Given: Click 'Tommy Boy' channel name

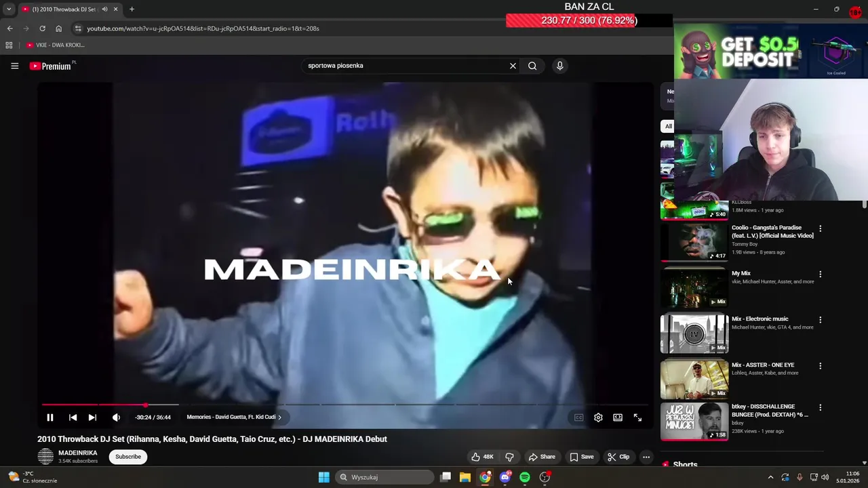Looking at the screenshot, I should click(x=745, y=244).
